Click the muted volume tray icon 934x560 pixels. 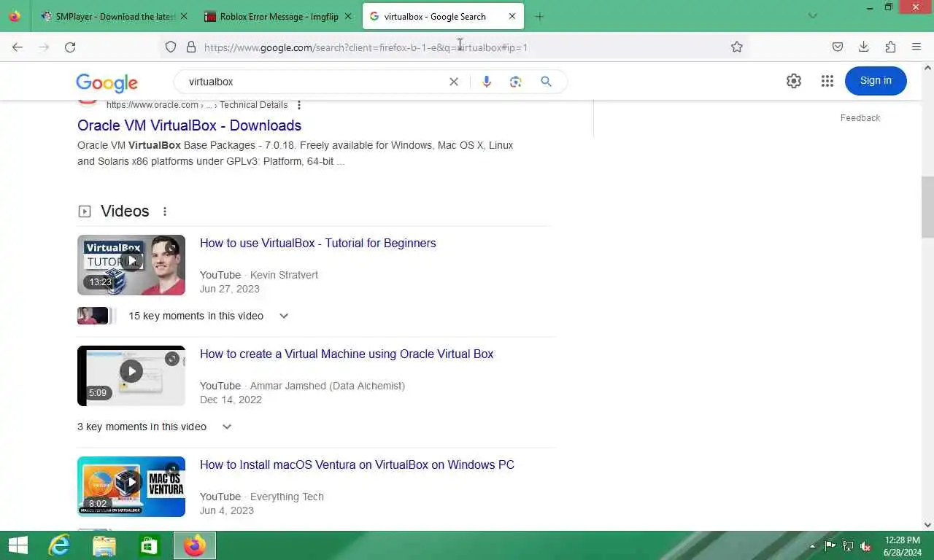coord(866,546)
